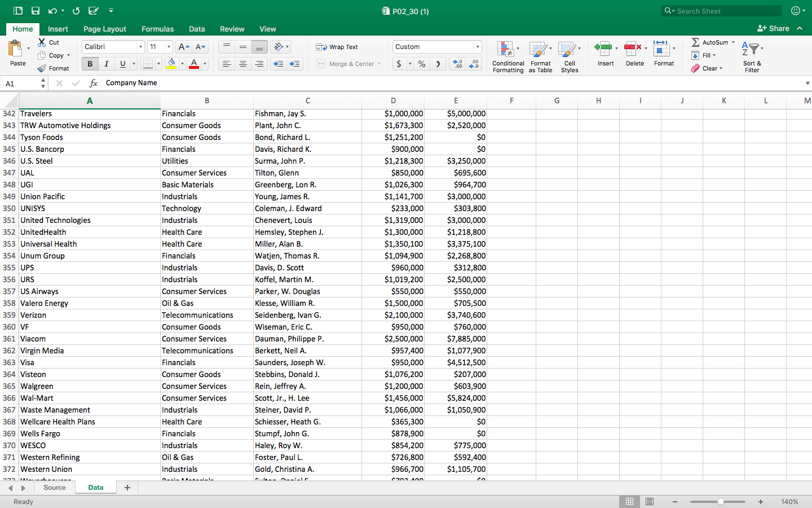Toggle Bold formatting
Viewport: 812px width, 508px height.
(x=90, y=64)
